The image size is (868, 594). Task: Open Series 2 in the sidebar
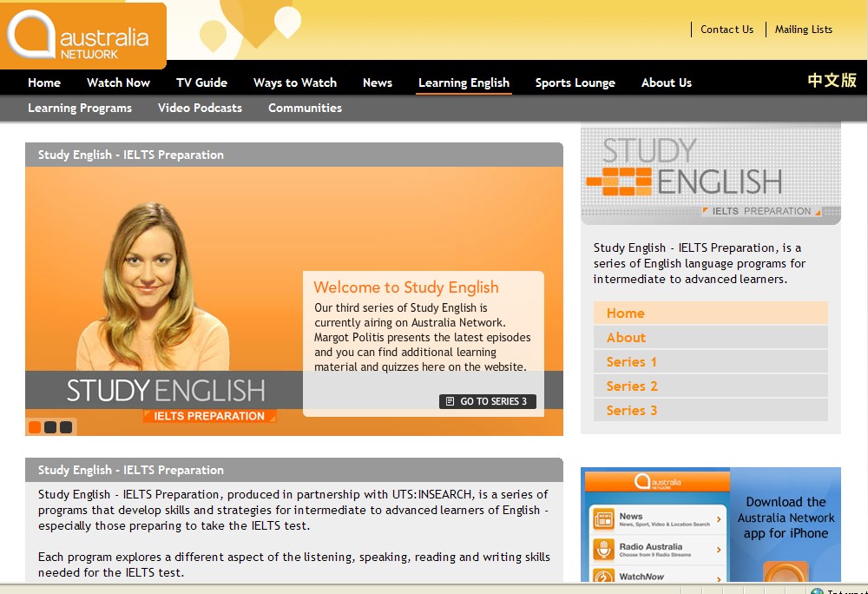tap(711, 386)
